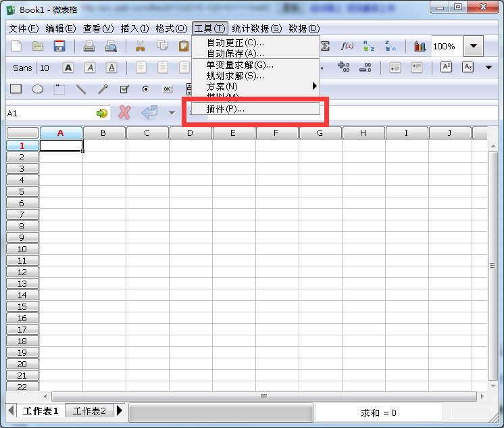Insert a chart with the chart icon
This screenshot has width=504, height=428.
pyautogui.click(x=420, y=46)
